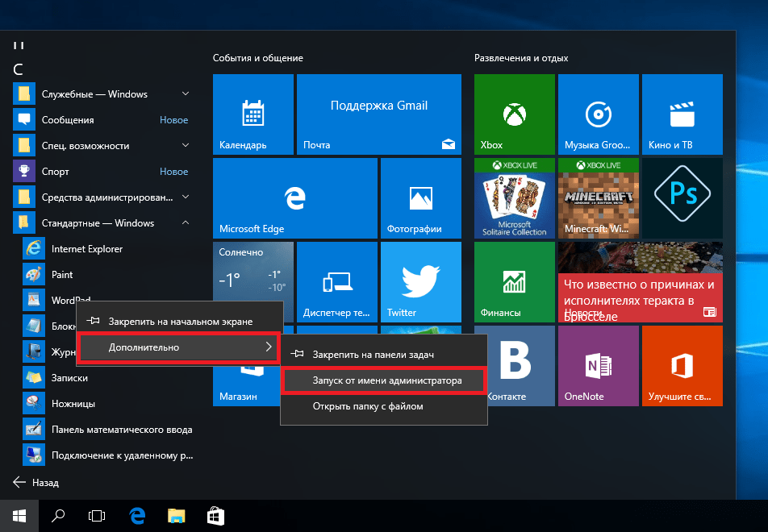This screenshot has width=768, height=532.
Task: Click Открыть папку с файлом
Action: [x=367, y=406]
